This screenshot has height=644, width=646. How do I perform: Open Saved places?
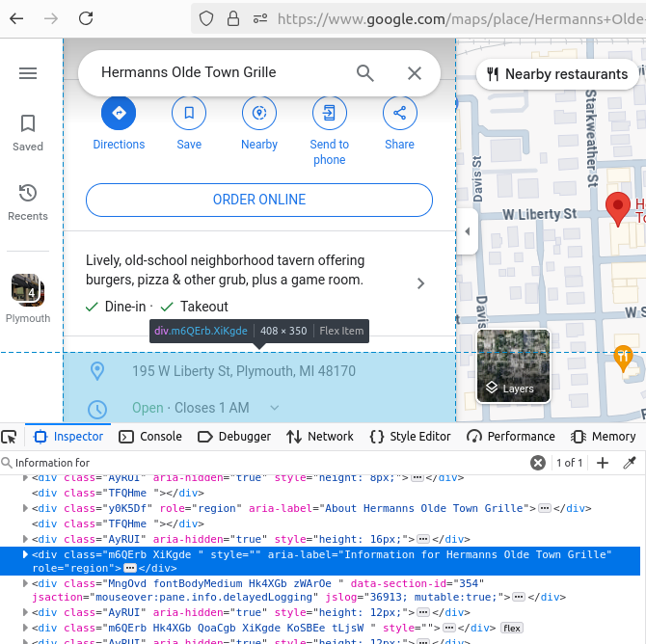(x=28, y=133)
